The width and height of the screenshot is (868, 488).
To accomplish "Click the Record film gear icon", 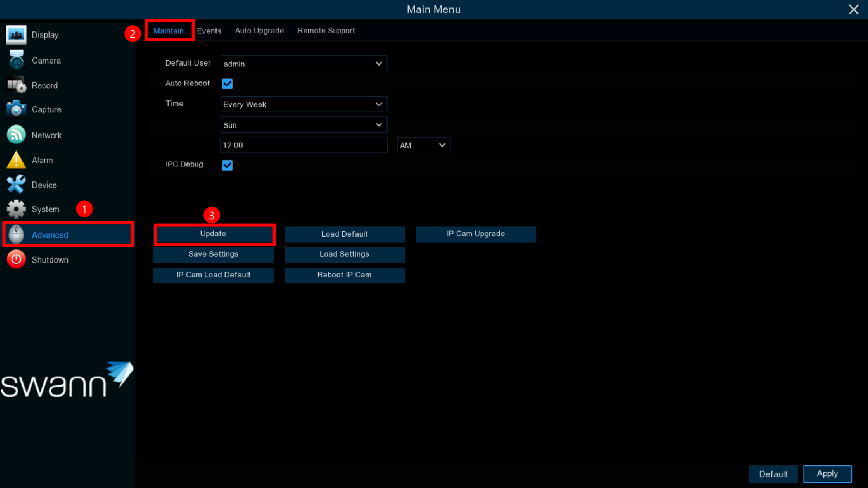I will 17,85.
